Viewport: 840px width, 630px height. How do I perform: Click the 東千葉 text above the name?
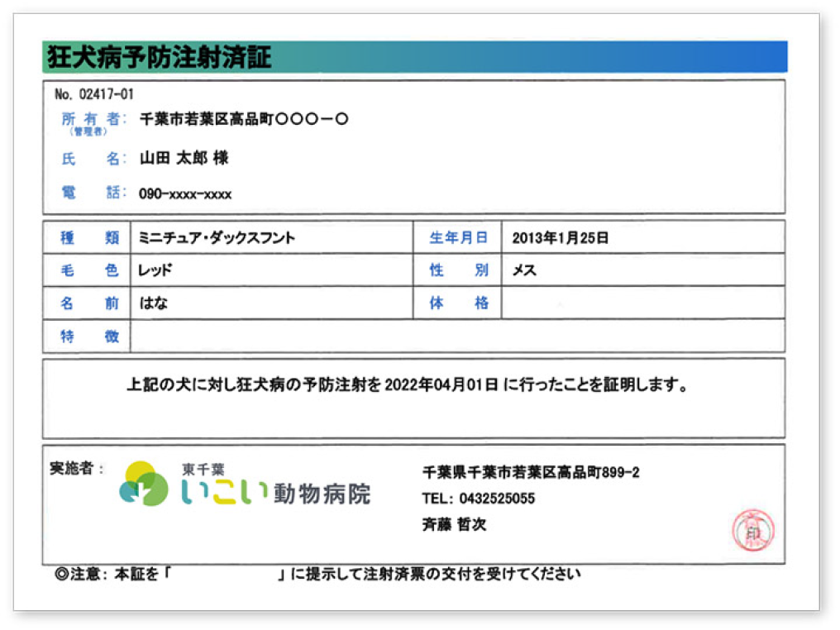(203, 470)
